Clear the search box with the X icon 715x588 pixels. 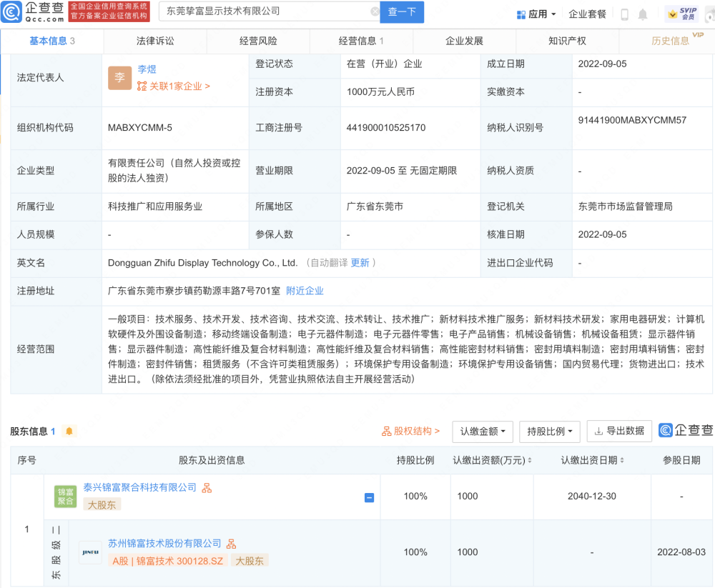pyautogui.click(x=375, y=11)
